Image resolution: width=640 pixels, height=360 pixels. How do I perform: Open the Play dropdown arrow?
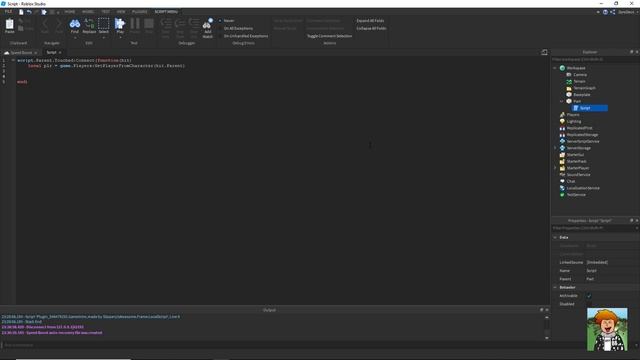[x=120, y=37]
